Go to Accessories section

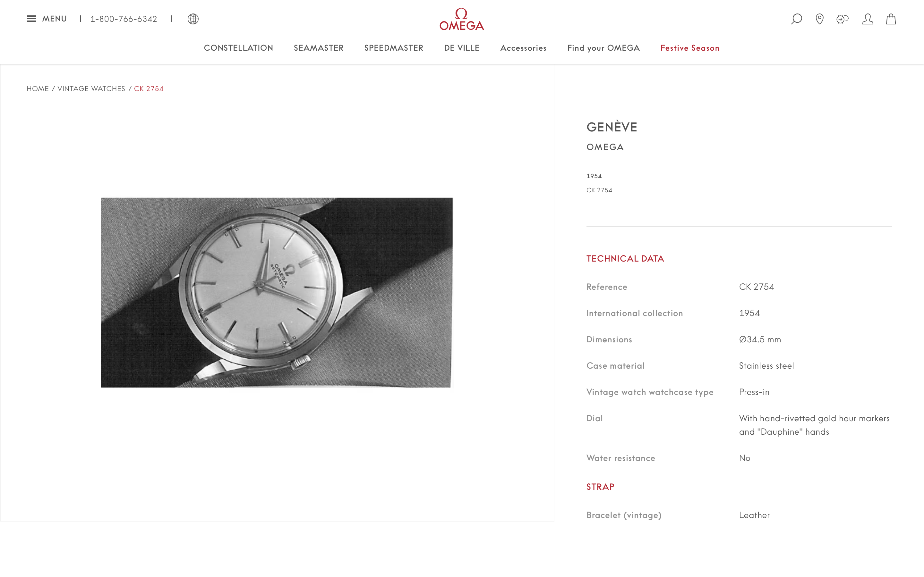click(x=524, y=48)
